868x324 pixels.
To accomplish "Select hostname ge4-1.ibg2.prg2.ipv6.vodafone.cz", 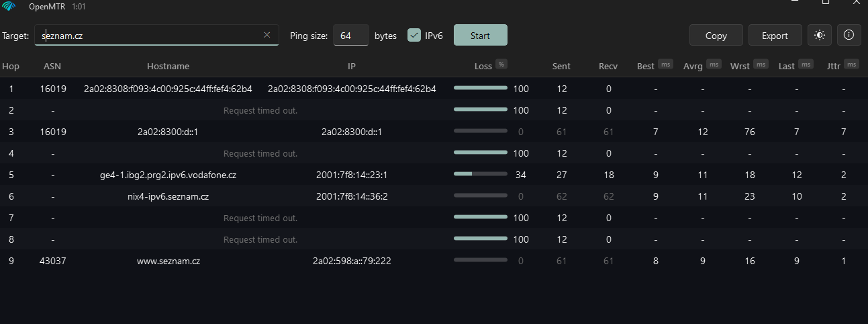I will pyautogui.click(x=168, y=175).
